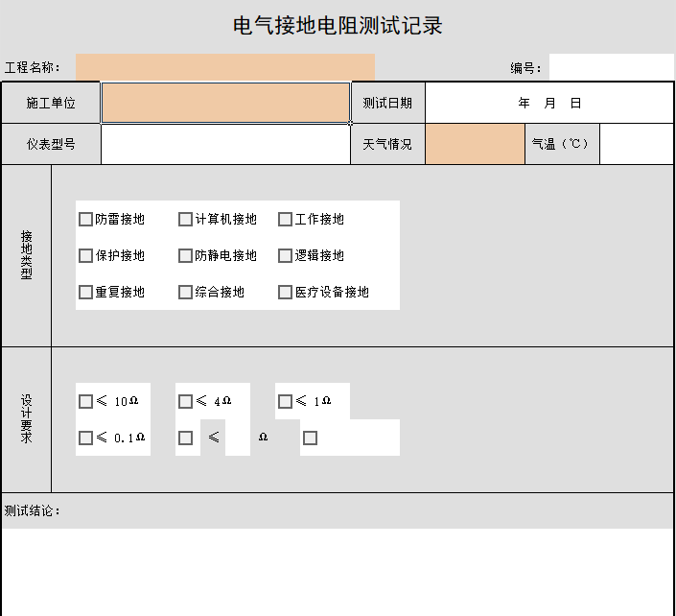Image resolution: width=676 pixels, height=616 pixels.
Task: Select the 保护接地 checkbox
Action: click(85, 256)
